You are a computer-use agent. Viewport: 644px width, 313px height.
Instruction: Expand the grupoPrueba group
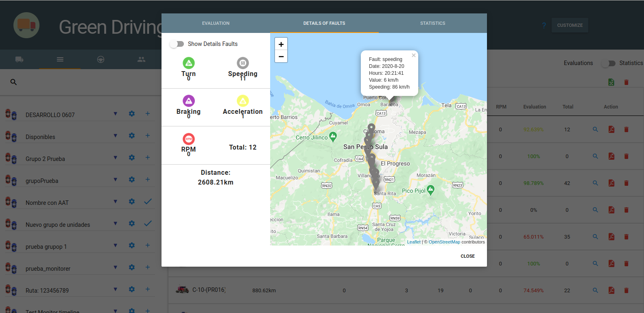pyautogui.click(x=116, y=180)
